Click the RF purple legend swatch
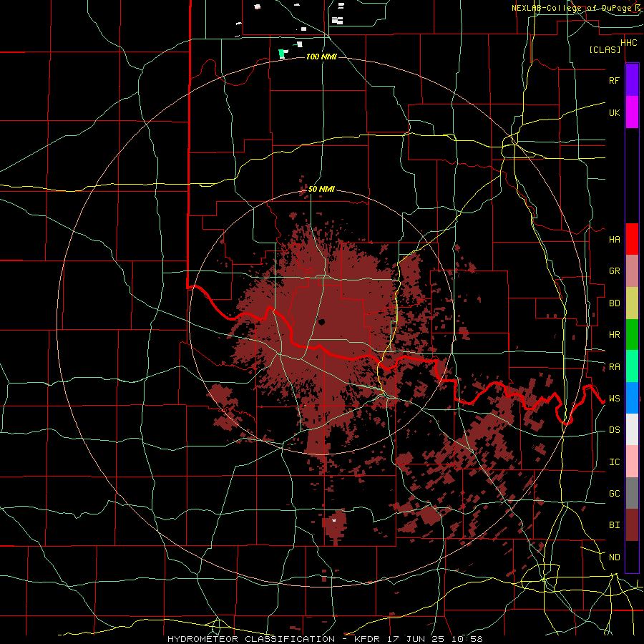644x644 pixels. coord(632,80)
